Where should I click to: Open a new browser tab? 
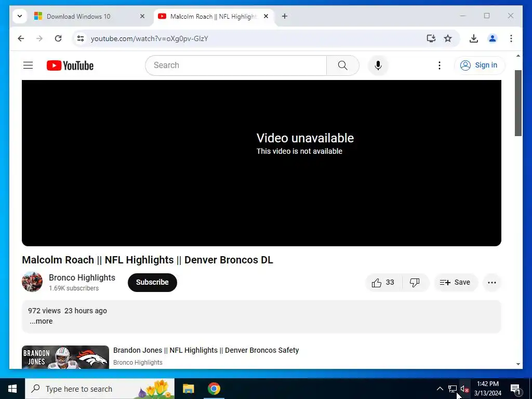coord(285,16)
